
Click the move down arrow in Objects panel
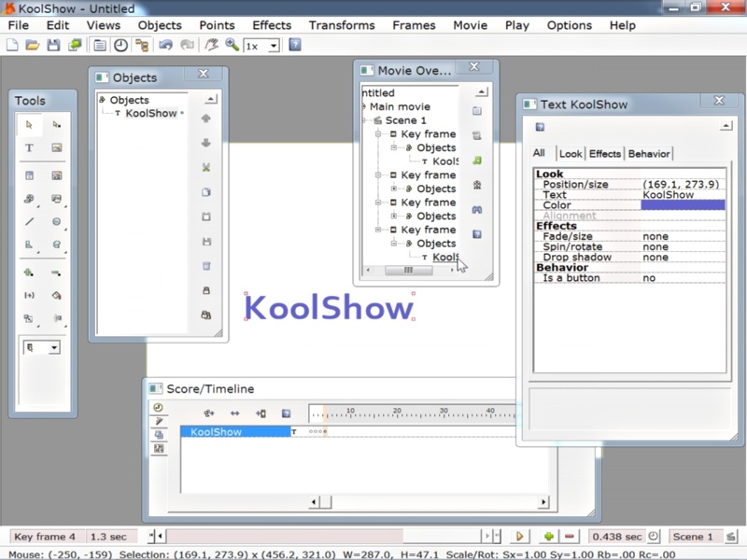coord(205,143)
